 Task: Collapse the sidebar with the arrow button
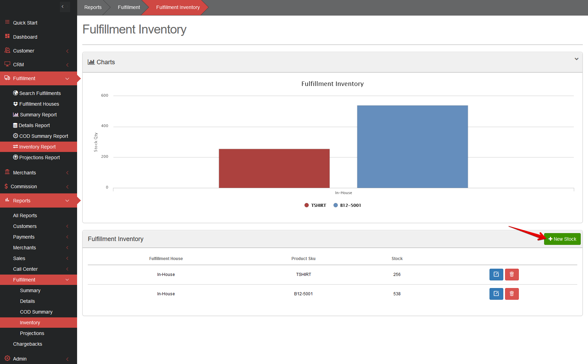point(63,7)
